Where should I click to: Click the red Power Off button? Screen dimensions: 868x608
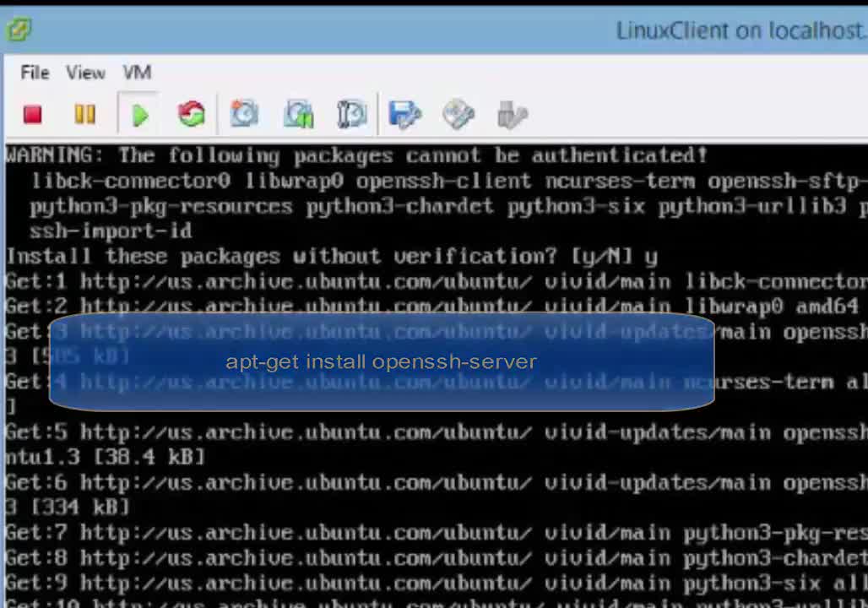click(x=33, y=115)
